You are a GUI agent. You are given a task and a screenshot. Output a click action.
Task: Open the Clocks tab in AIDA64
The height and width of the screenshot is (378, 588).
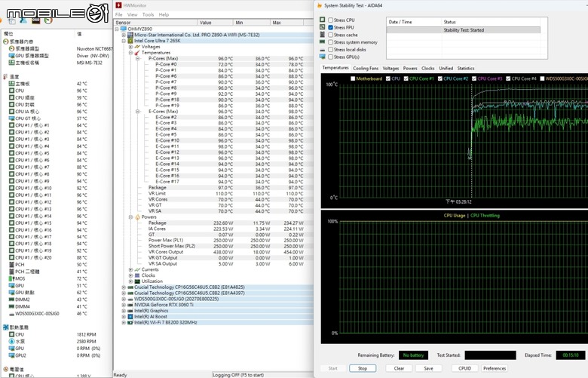(x=428, y=69)
